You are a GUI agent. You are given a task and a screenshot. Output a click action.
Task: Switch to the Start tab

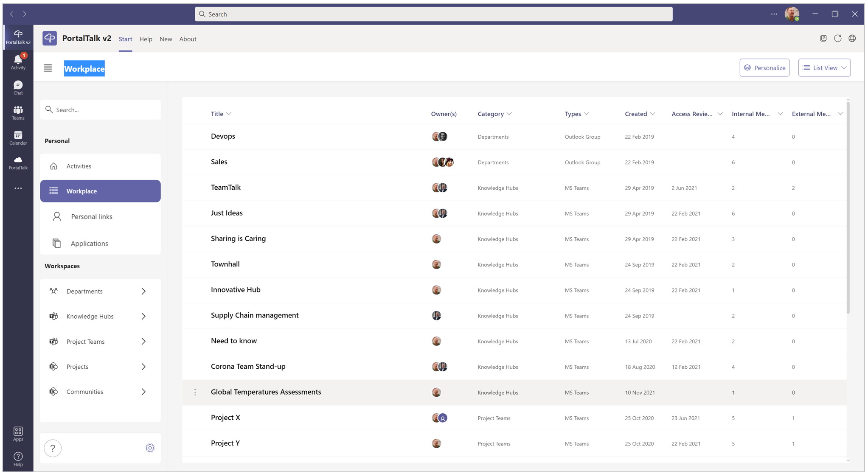click(125, 39)
